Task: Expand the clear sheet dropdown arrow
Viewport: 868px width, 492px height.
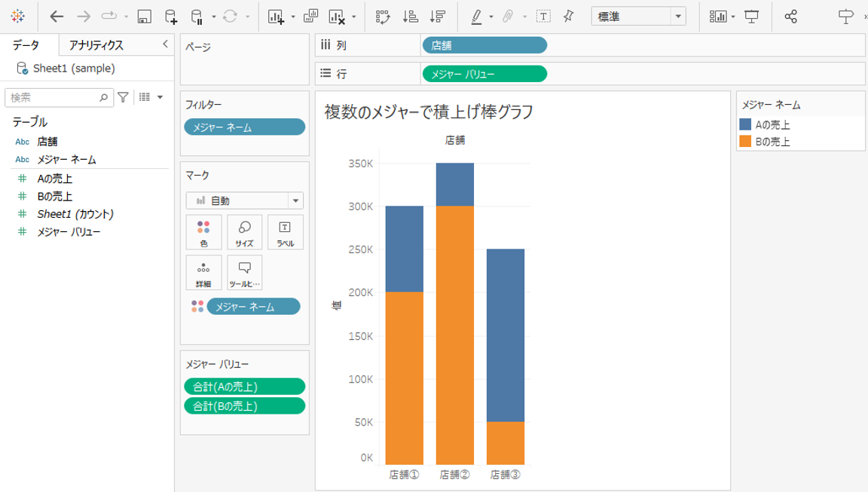Action: [x=353, y=17]
